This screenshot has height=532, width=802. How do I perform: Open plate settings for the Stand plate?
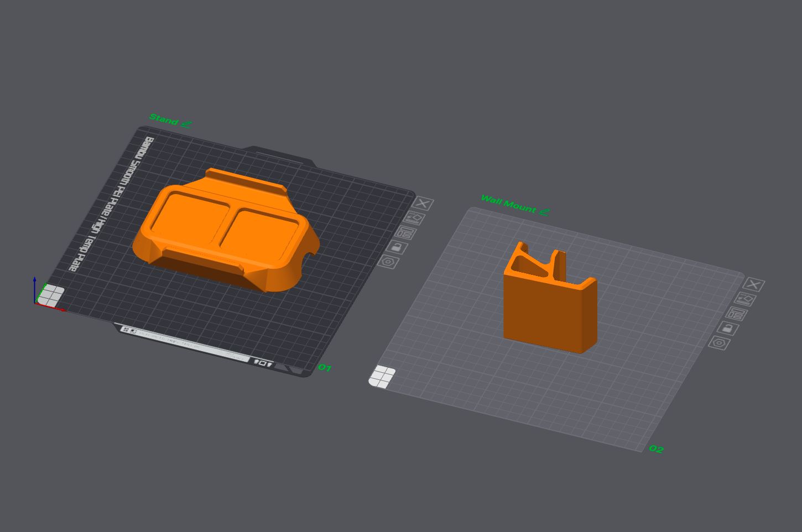tap(388, 262)
